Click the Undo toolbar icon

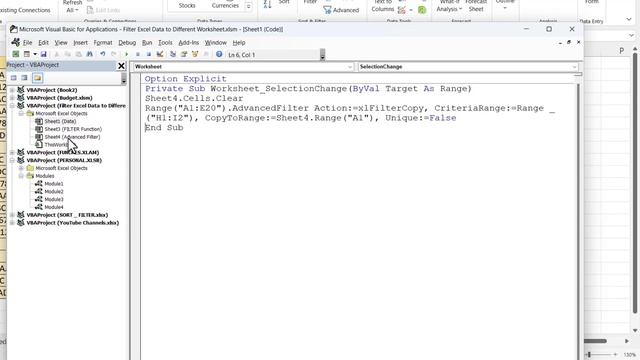coord(102,54)
